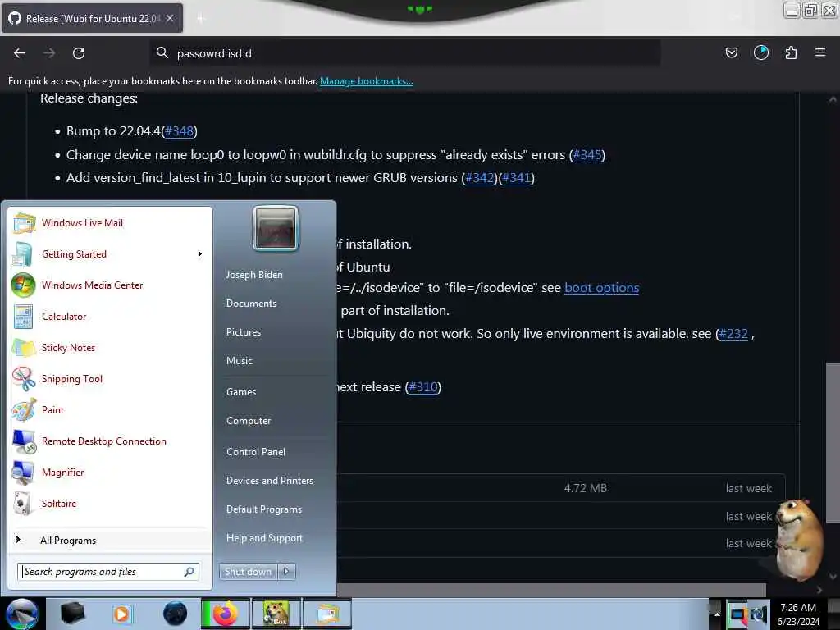Click the Firefox taskbar icon
840x630 pixels.
225,614
